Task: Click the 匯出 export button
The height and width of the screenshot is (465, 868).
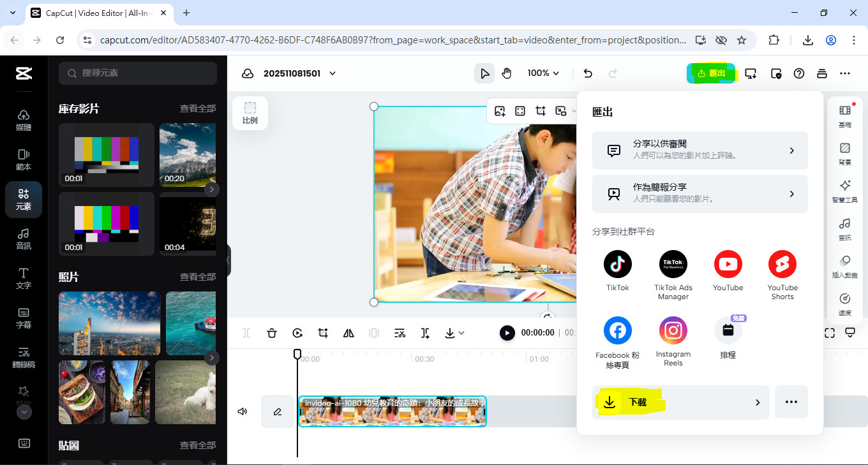Action: click(x=711, y=73)
